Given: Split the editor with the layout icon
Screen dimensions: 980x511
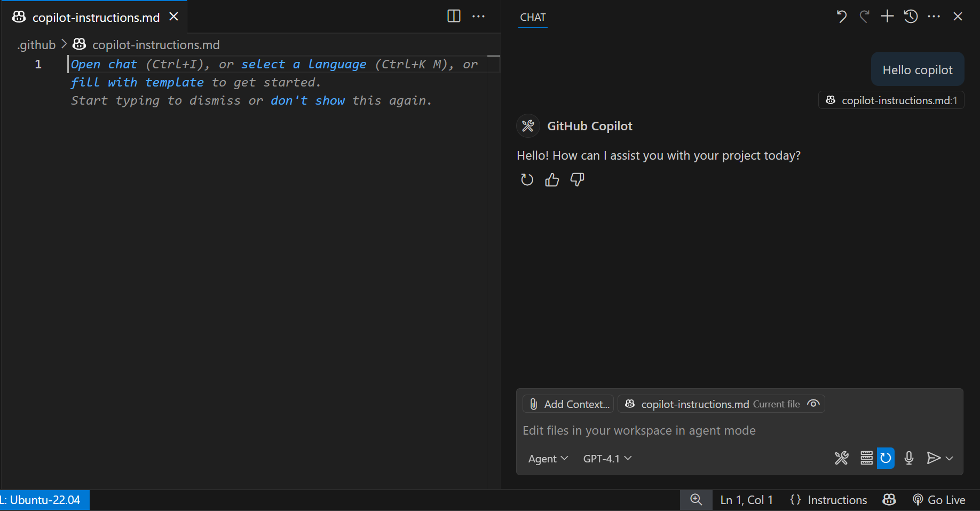Looking at the screenshot, I should [453, 16].
